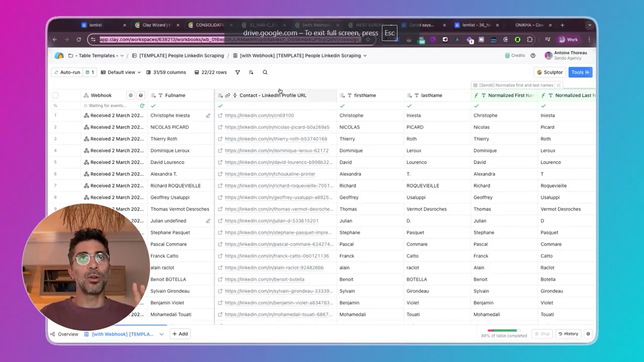Viewport: 644px width, 362px height.
Task: Click the Add table button
Action: (x=180, y=334)
